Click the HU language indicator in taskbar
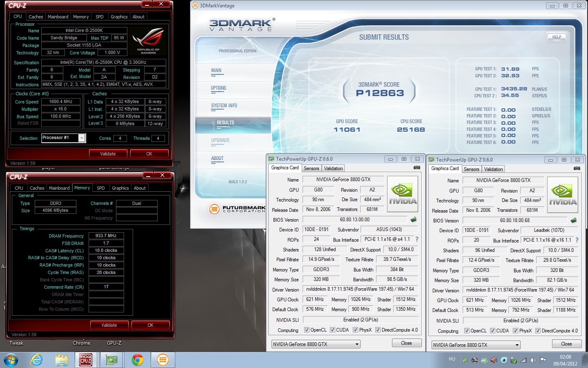The width and height of the screenshot is (588, 368). [452, 359]
